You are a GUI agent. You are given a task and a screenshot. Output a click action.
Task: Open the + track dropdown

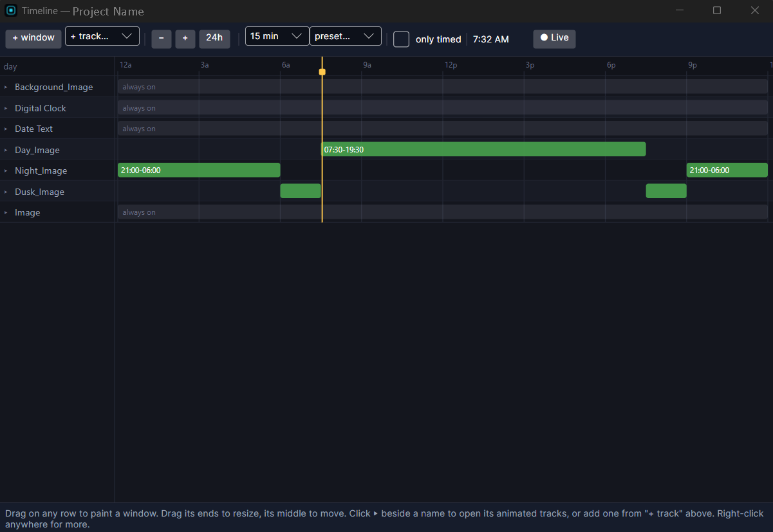102,36
